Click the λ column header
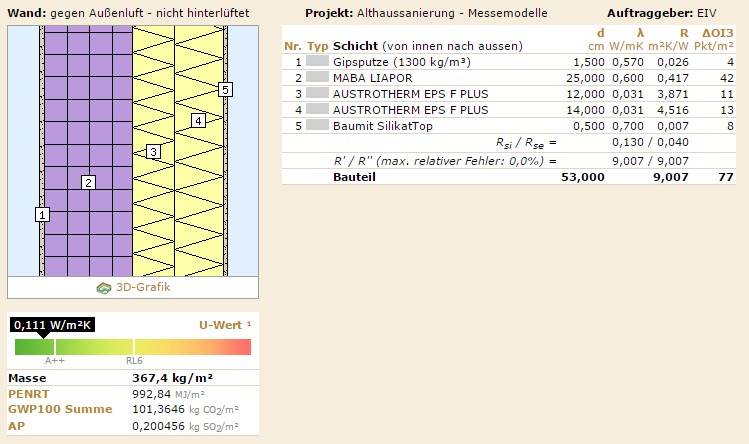The width and height of the screenshot is (749, 444). click(640, 33)
